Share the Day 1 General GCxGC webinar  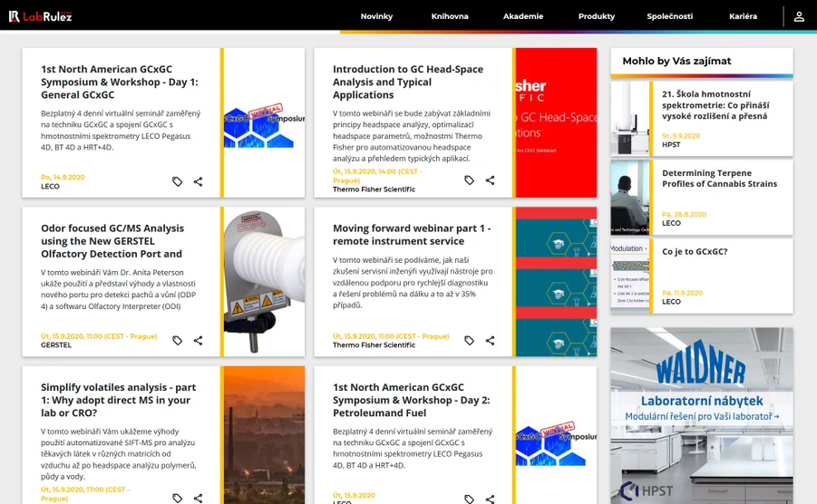coord(199,182)
